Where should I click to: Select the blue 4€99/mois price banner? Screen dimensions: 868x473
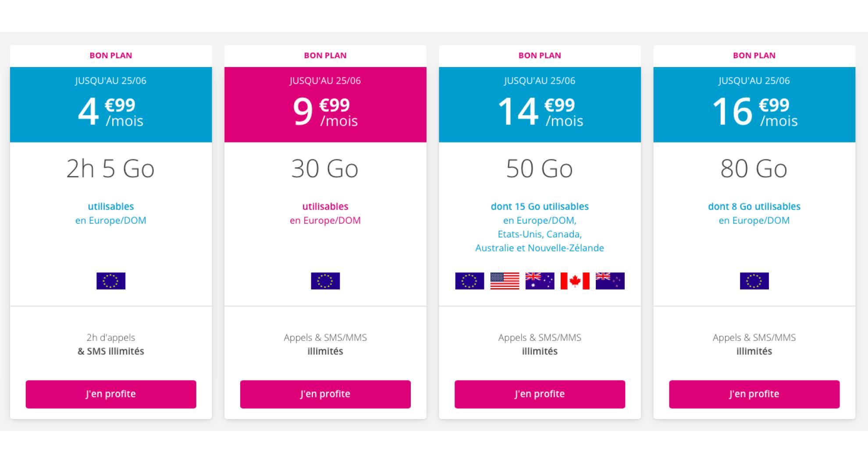point(111,105)
